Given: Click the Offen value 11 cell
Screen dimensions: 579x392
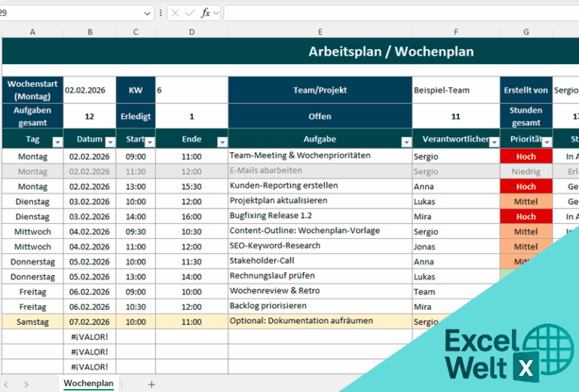Looking at the screenshot, I should tap(456, 116).
